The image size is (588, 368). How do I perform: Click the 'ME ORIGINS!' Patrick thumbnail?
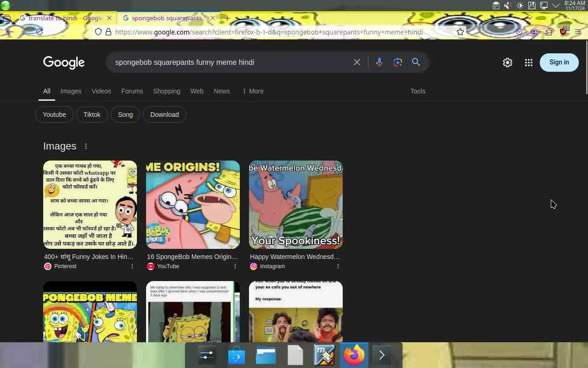(193, 205)
